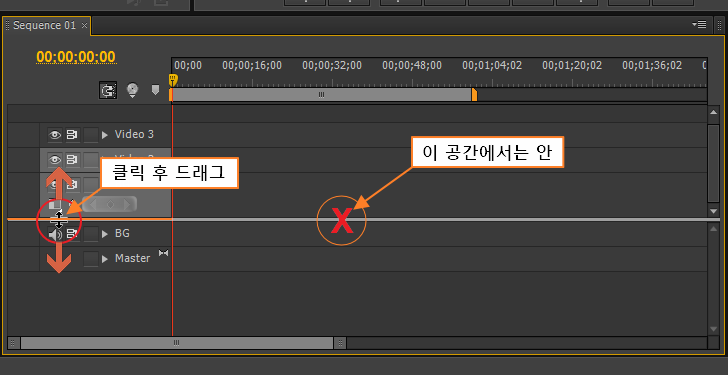
Task: Hide Video 2 track with eye icon
Action: [55, 160]
